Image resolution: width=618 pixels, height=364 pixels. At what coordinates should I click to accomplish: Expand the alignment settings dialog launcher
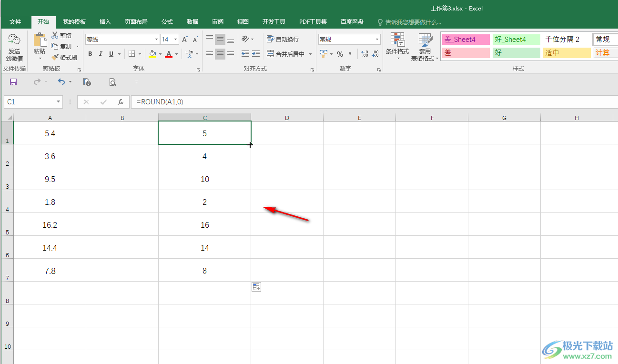313,70
